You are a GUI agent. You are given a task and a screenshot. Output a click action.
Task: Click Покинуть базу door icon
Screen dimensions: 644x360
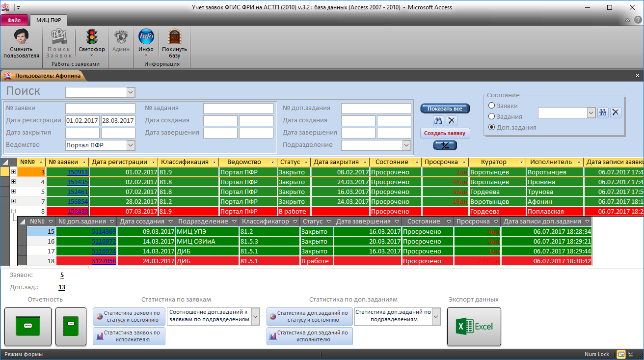pyautogui.click(x=174, y=37)
